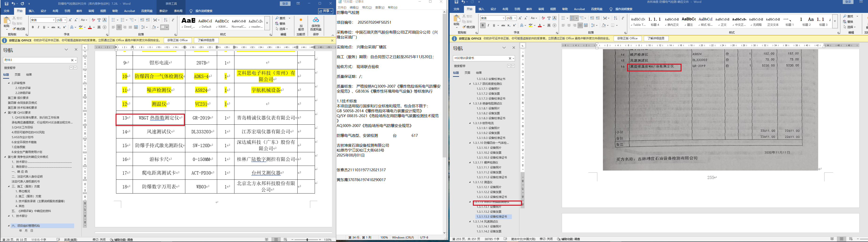Expand styles gallery arrow in left Word
Viewport: 868px width, 242px height.
click(267, 23)
